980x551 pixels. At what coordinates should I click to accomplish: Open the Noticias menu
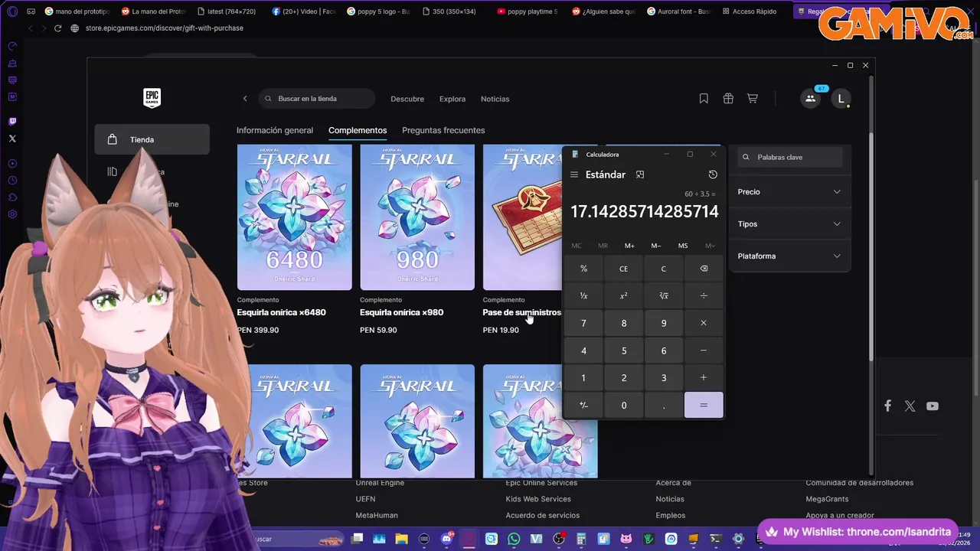[495, 99]
